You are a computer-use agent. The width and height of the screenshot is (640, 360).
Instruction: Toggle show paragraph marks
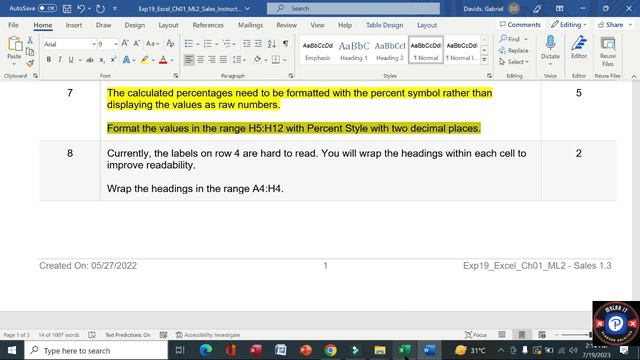click(x=285, y=43)
